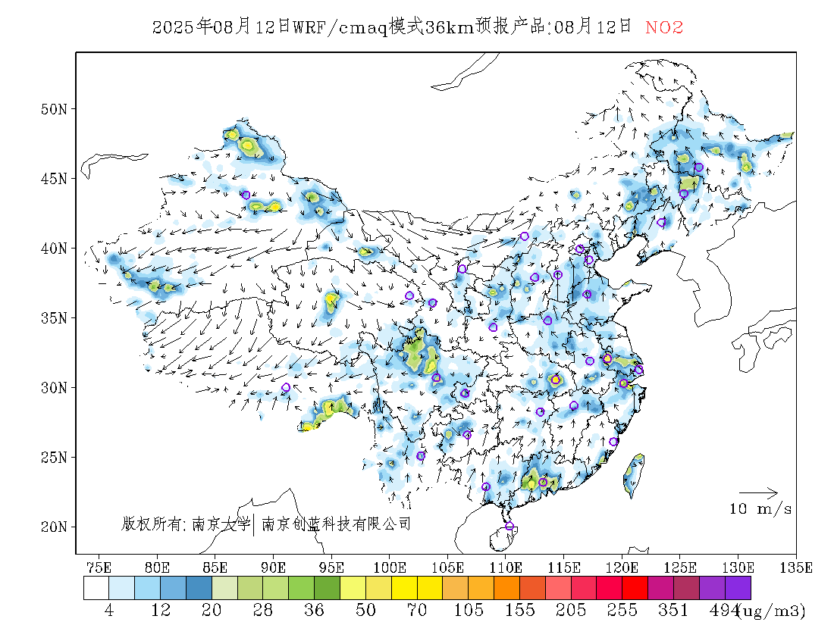Click the 75E longitude label

[99, 568]
